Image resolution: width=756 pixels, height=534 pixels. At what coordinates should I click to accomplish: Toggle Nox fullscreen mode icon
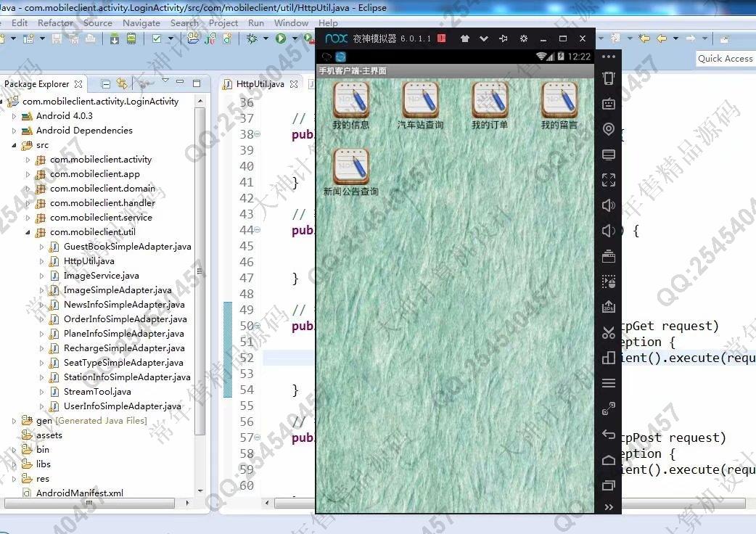click(x=609, y=180)
